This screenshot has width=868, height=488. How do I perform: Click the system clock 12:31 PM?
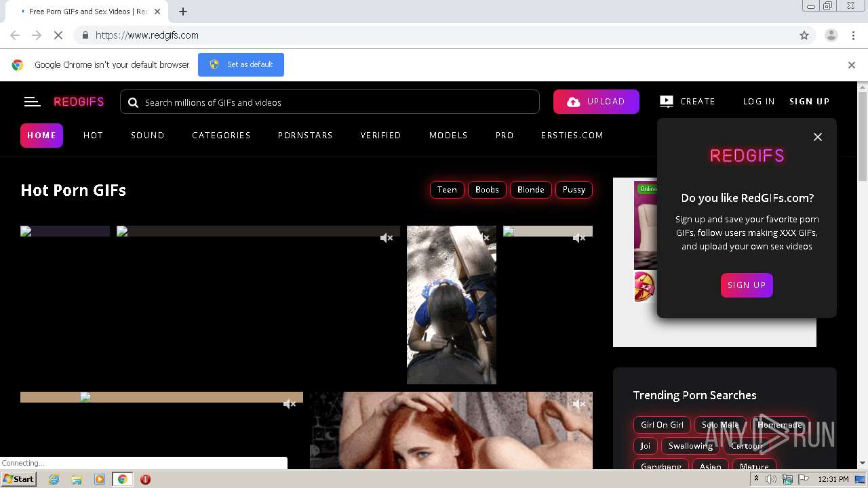click(x=833, y=479)
